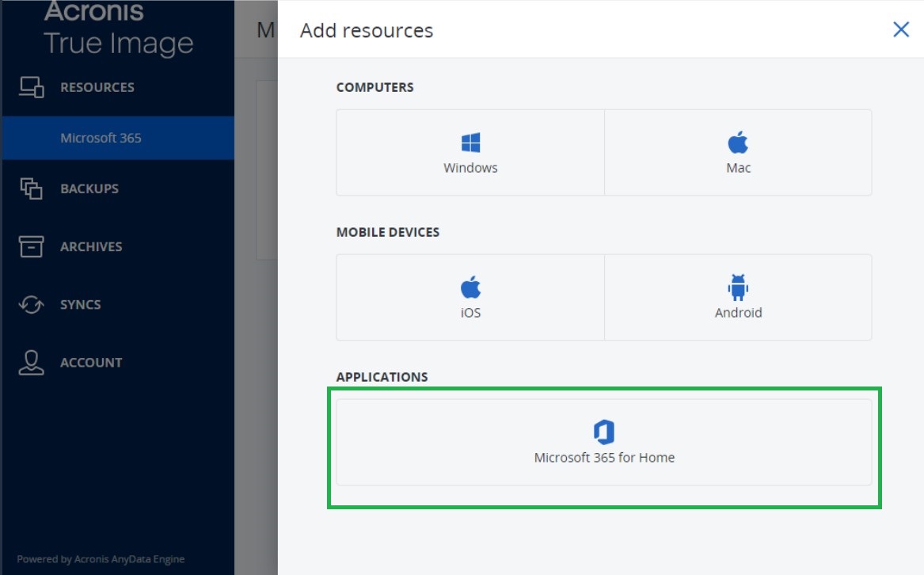Open the Backups section icon

pyautogui.click(x=32, y=188)
